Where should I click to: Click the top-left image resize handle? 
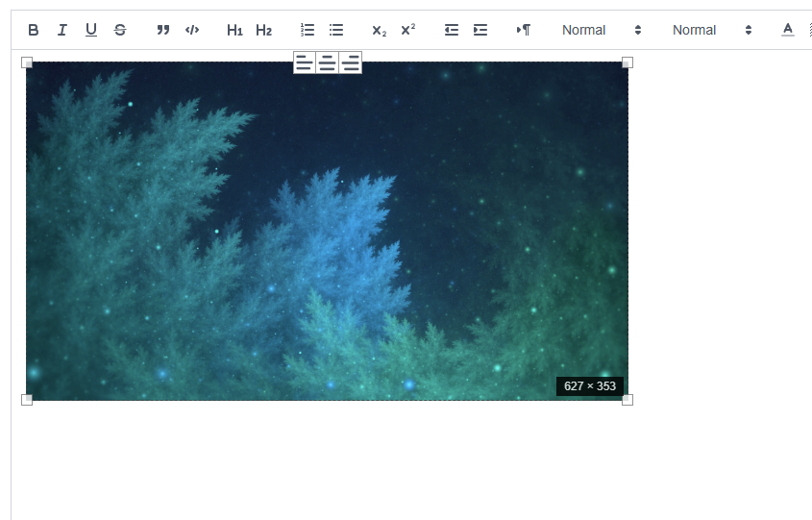[27, 62]
